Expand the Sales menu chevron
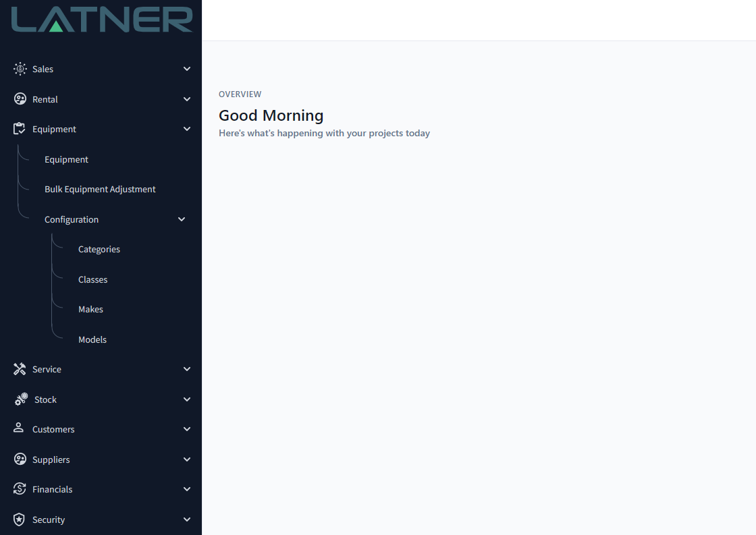Image resolution: width=756 pixels, height=535 pixels. click(x=187, y=69)
